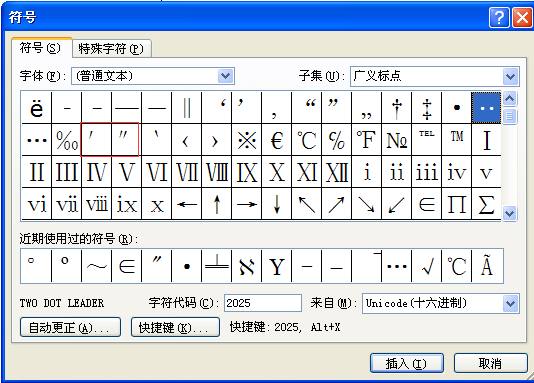
Task: Select the Y character in recent symbols
Action: (x=277, y=266)
